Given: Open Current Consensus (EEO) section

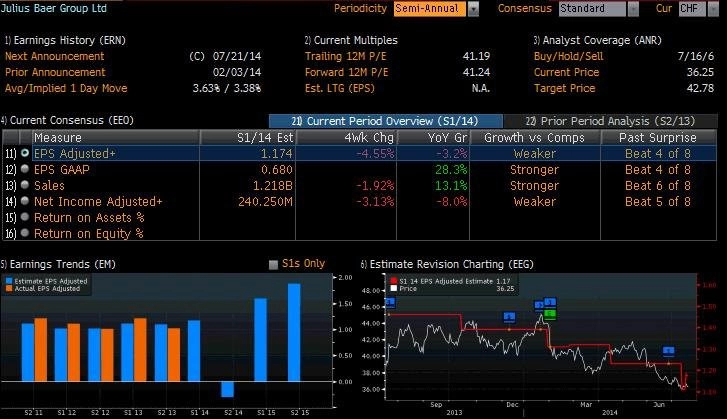Looking at the screenshot, I should pos(68,121).
